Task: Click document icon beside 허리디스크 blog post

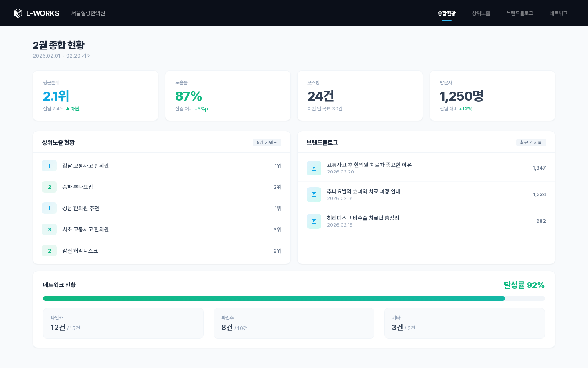Action: [x=314, y=221]
